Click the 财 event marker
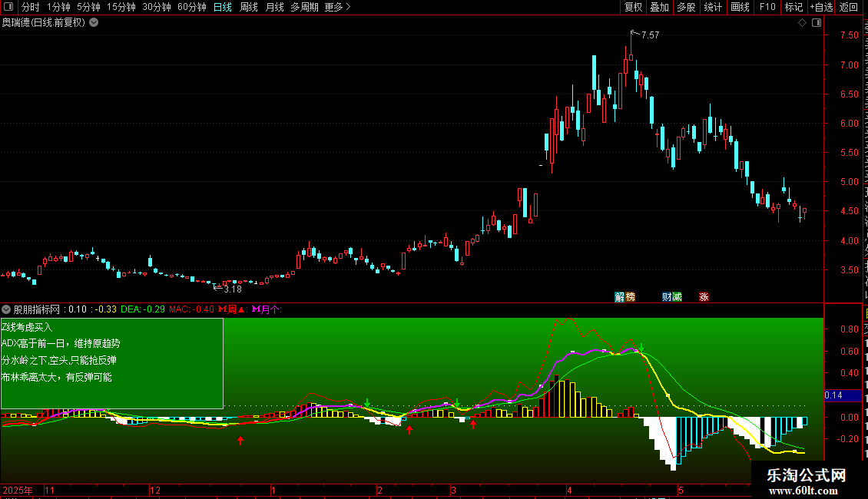The width and height of the screenshot is (868, 499). (x=667, y=297)
